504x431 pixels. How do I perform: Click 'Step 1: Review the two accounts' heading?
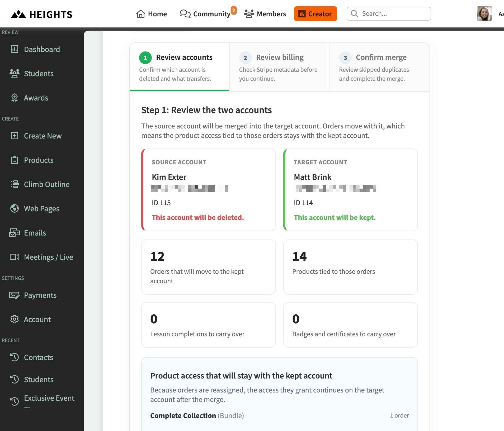[x=206, y=110]
